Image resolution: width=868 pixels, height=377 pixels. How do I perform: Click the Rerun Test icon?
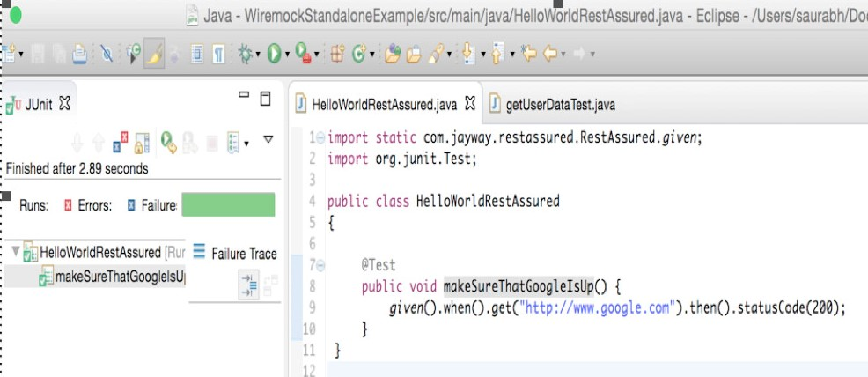point(168,143)
